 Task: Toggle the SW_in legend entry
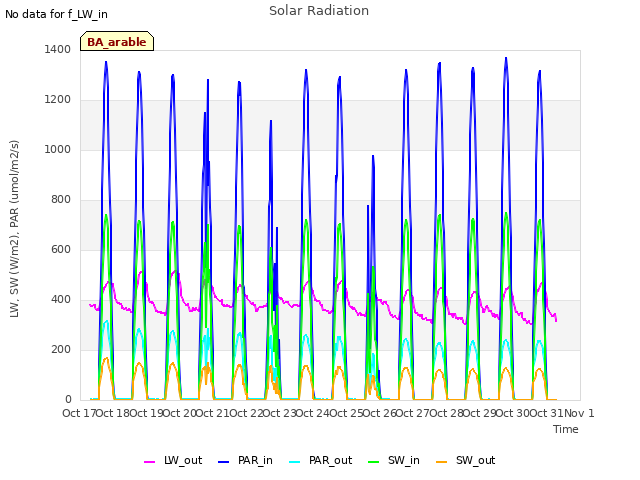pyautogui.click(x=393, y=460)
